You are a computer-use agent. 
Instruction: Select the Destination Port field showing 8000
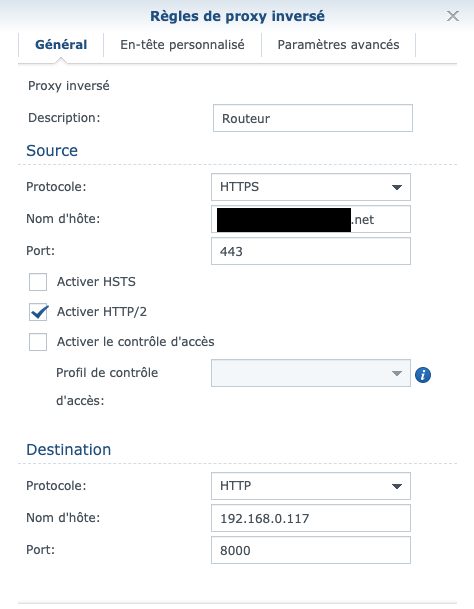coord(311,550)
